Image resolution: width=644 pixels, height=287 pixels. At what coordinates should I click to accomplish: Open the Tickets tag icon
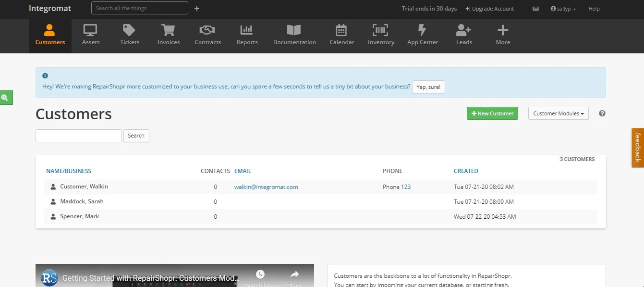pos(129,30)
